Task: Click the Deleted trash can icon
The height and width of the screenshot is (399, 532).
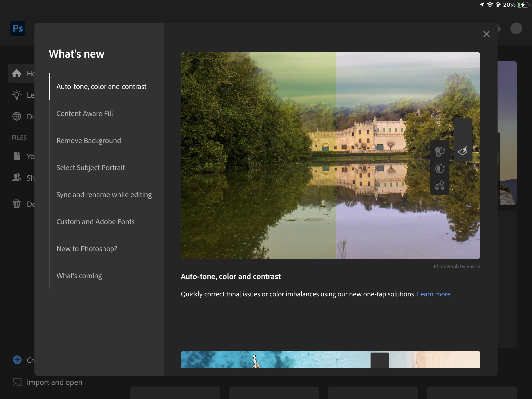Action: [17, 204]
